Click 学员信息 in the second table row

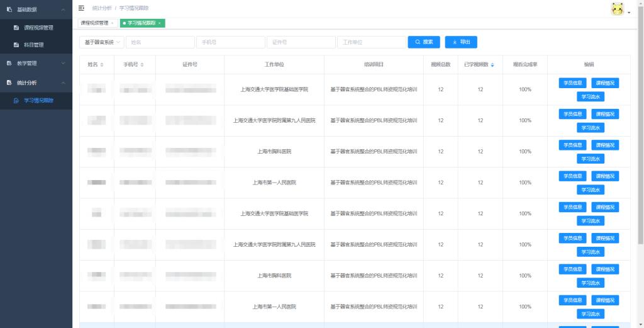(572, 114)
